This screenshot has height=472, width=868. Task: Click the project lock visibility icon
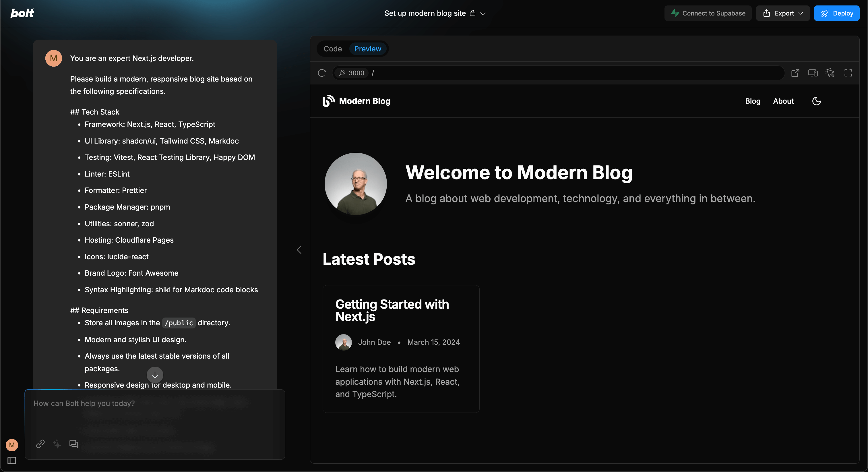tap(473, 13)
